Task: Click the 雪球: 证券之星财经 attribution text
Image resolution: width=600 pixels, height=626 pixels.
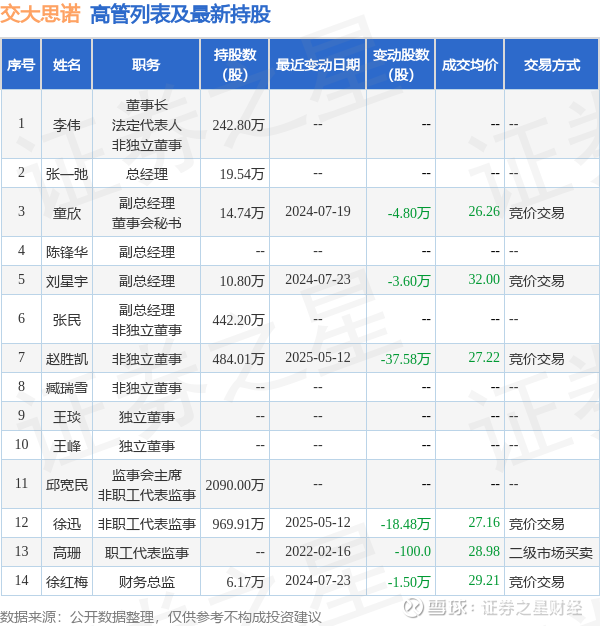Action: [505, 608]
